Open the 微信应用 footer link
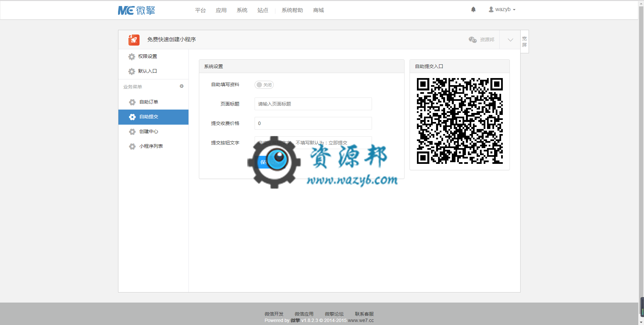644x325 pixels. coord(304,314)
